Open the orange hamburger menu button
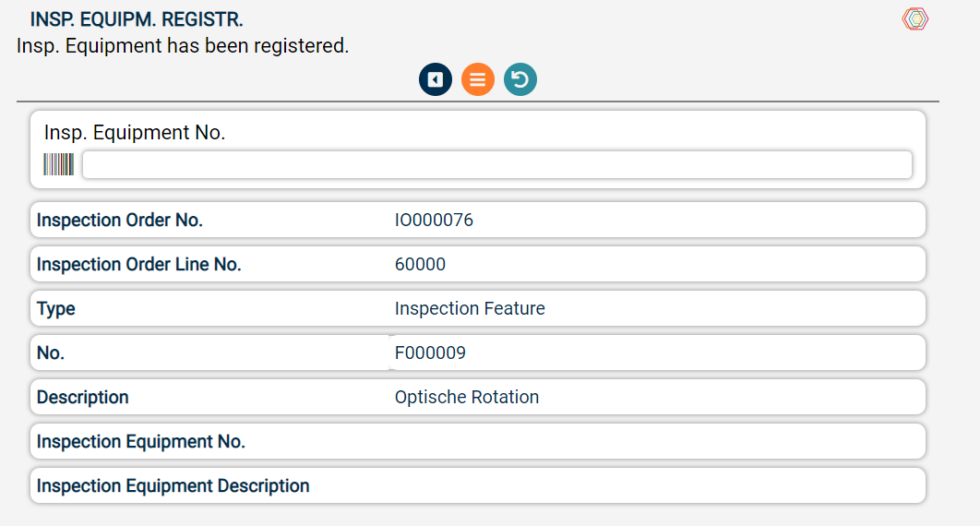This screenshot has width=980, height=526. point(477,79)
